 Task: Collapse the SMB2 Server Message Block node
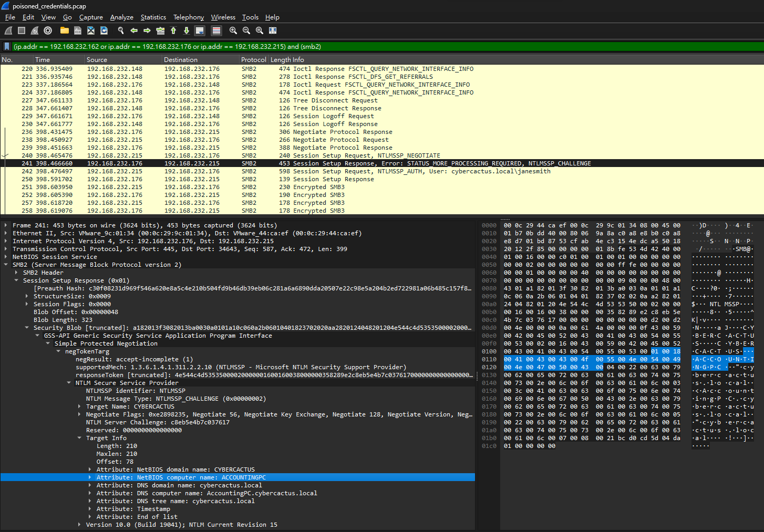click(x=6, y=265)
